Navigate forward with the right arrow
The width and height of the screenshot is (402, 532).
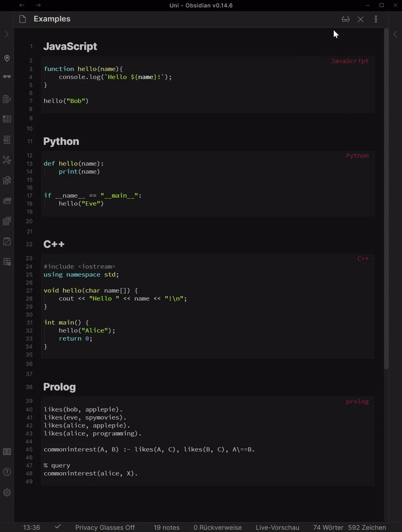point(38,5)
